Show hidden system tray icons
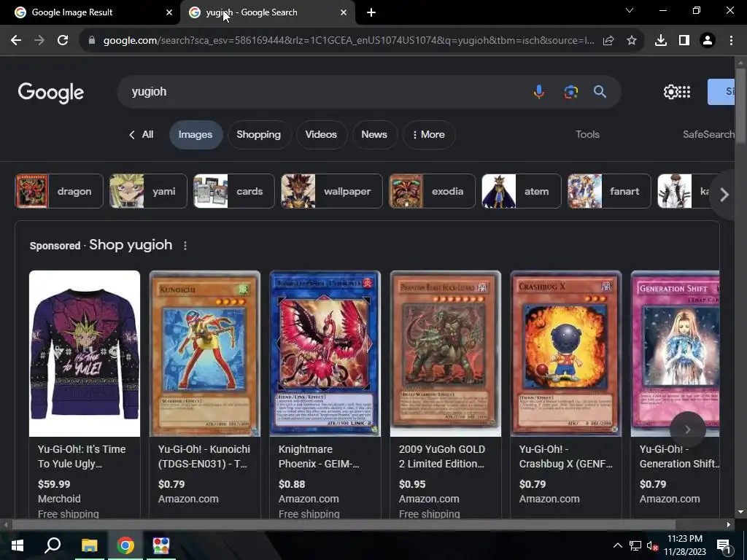This screenshot has height=560, width=747. click(617, 545)
